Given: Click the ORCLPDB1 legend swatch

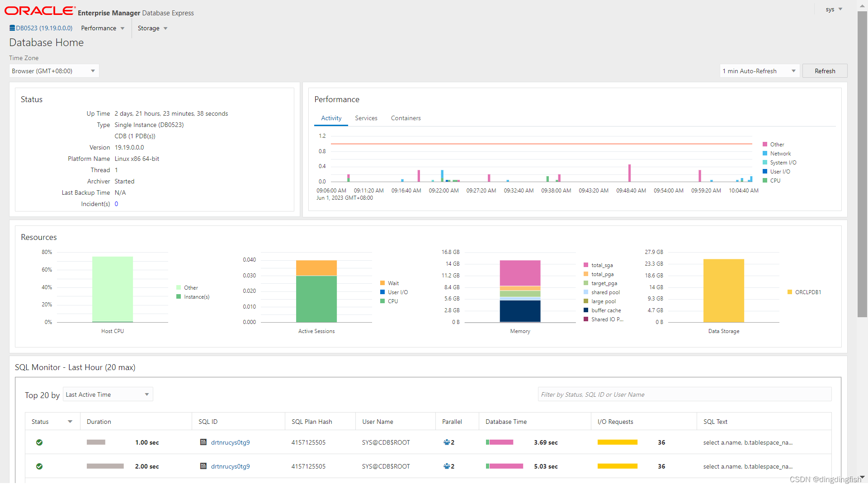Looking at the screenshot, I should [x=790, y=292].
